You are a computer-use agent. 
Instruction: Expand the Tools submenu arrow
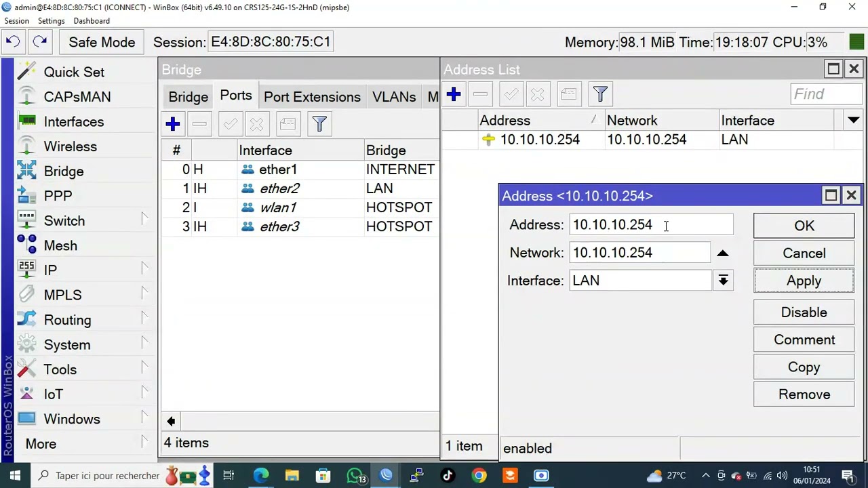point(144,367)
